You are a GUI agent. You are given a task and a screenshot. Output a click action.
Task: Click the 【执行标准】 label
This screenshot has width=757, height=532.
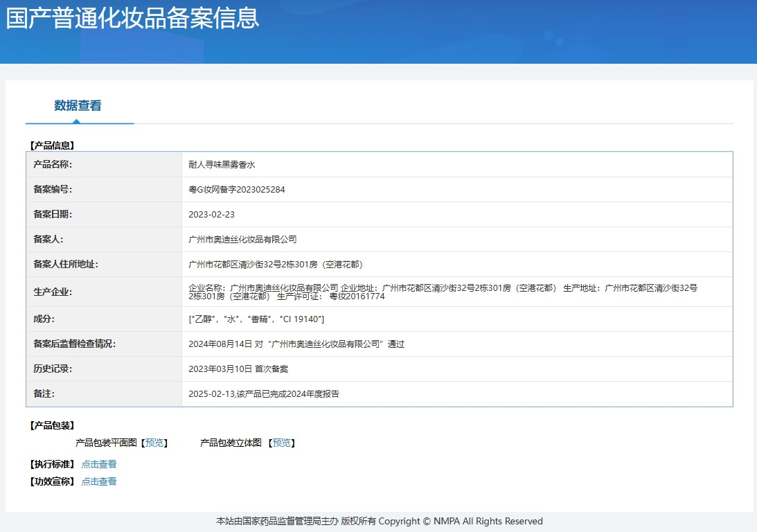point(52,464)
